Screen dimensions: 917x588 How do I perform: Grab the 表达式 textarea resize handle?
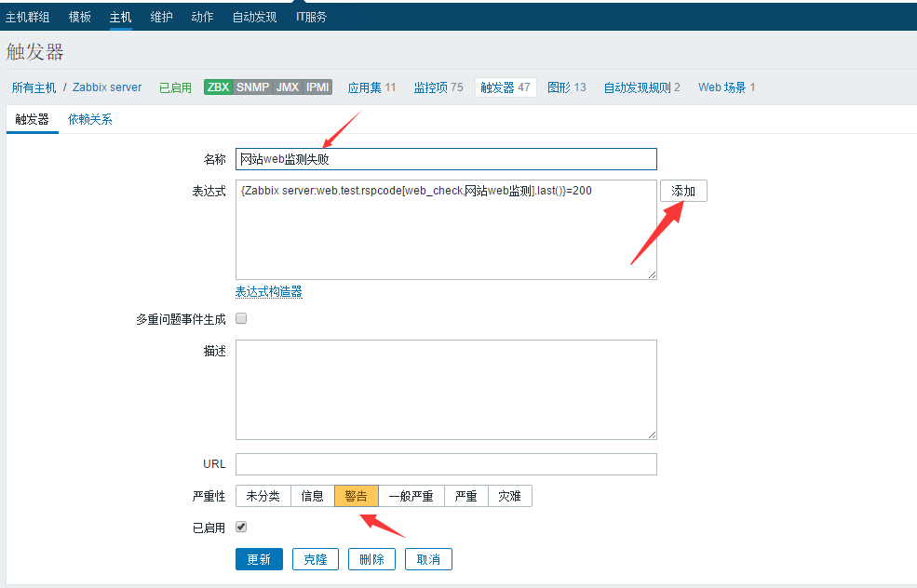tap(652, 274)
